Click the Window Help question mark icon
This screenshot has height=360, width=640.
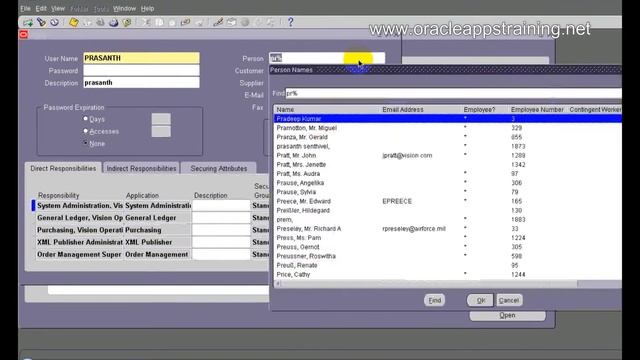pyautogui.click(x=290, y=22)
